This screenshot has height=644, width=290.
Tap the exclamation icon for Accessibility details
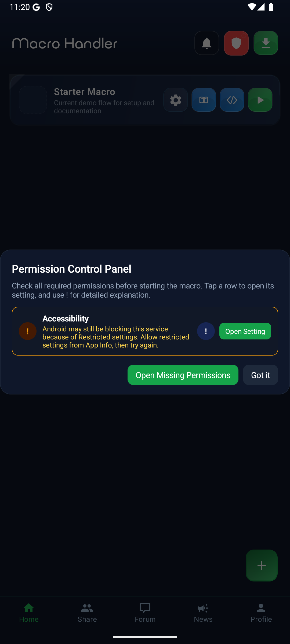click(206, 331)
